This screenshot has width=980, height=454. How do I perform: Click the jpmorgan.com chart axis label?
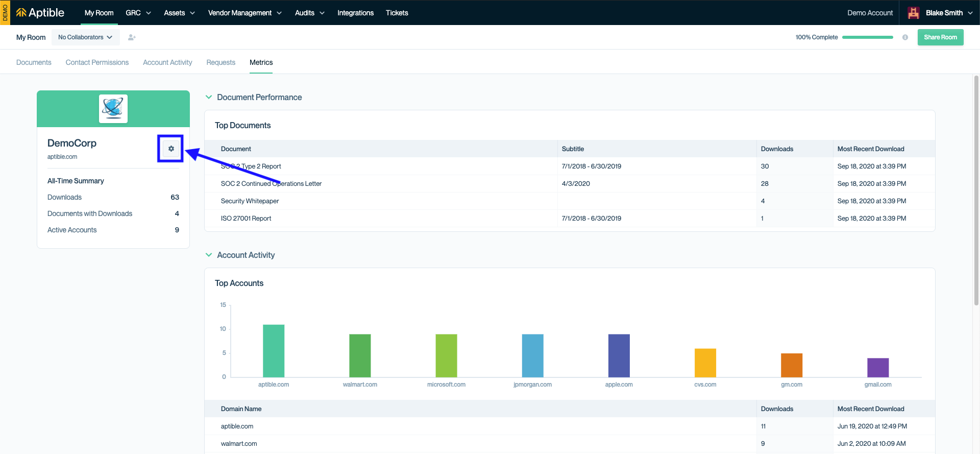tap(532, 385)
